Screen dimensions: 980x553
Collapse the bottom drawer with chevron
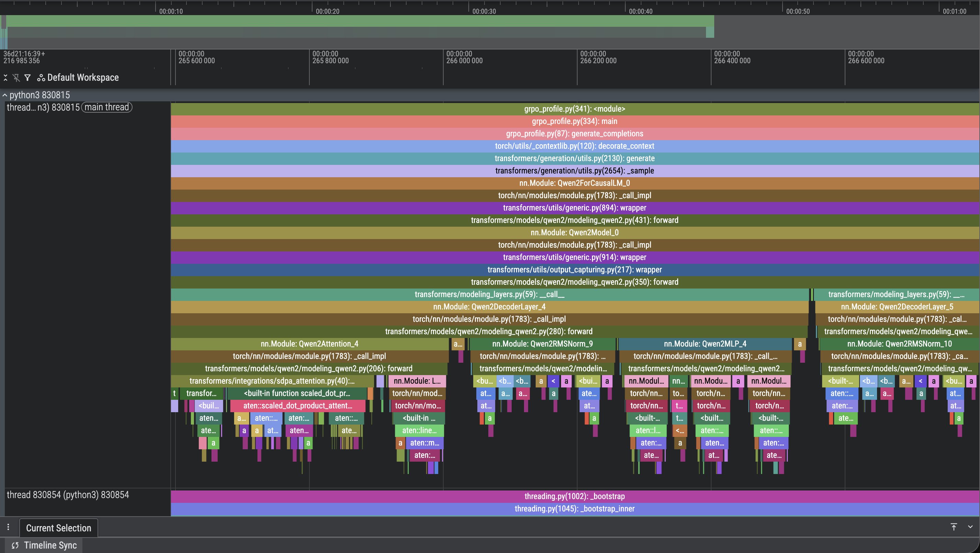[970, 527]
